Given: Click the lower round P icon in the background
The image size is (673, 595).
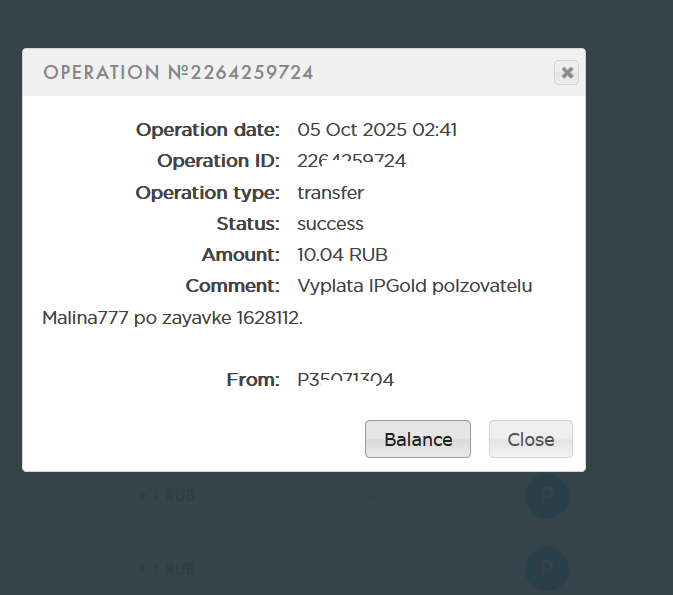Looking at the screenshot, I should pyautogui.click(x=547, y=569).
